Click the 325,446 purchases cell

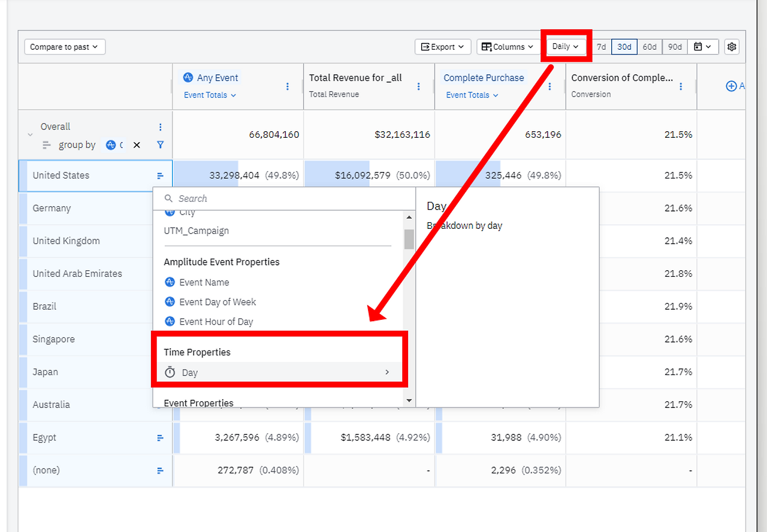[500, 176]
